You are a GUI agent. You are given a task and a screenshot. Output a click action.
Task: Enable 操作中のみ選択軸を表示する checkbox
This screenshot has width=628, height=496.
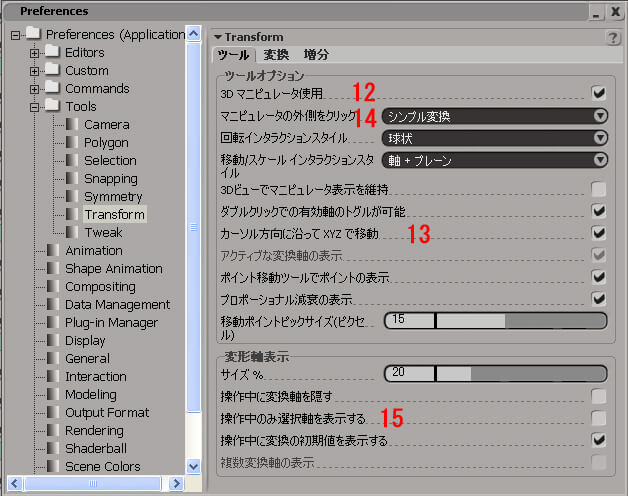(599, 419)
